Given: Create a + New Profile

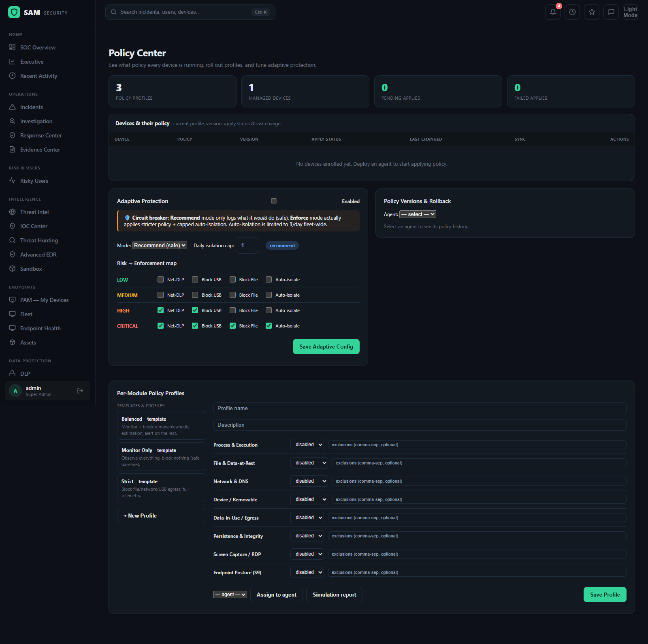Looking at the screenshot, I should [162, 516].
